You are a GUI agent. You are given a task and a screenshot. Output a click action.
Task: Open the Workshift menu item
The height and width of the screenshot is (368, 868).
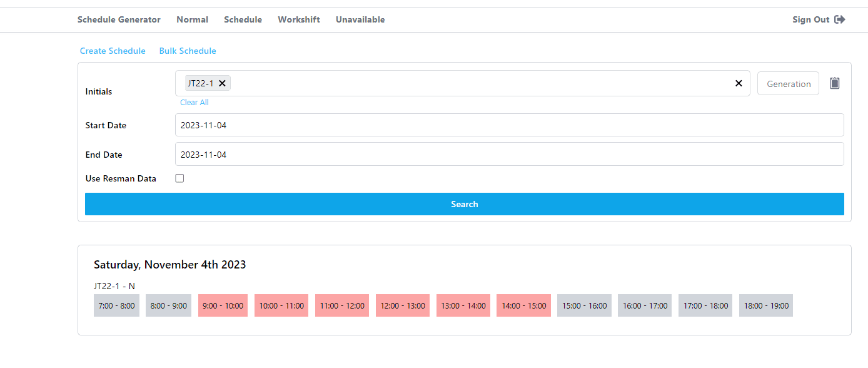coord(299,19)
